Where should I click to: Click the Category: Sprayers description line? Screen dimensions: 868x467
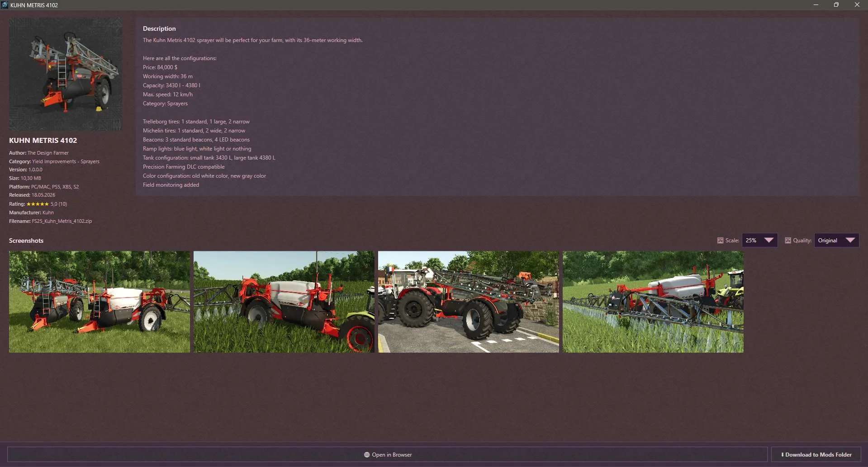pos(165,104)
